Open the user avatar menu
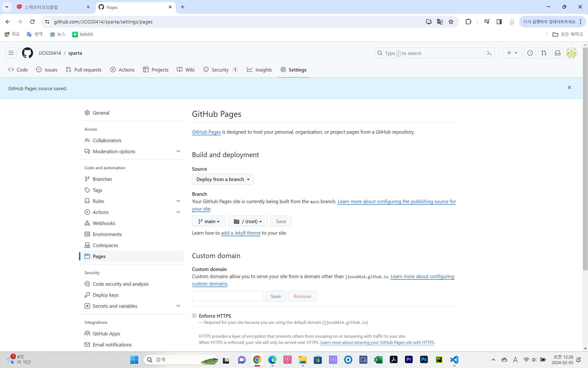This screenshot has height=368, width=588. [x=571, y=53]
